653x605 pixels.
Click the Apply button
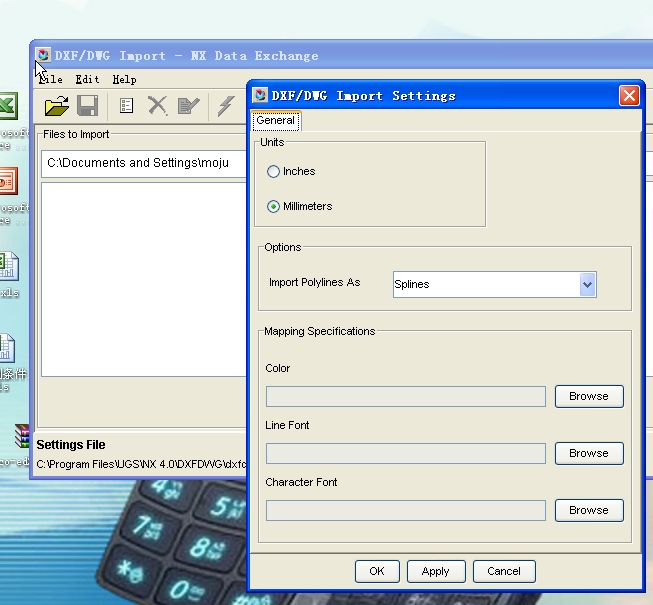pos(436,571)
